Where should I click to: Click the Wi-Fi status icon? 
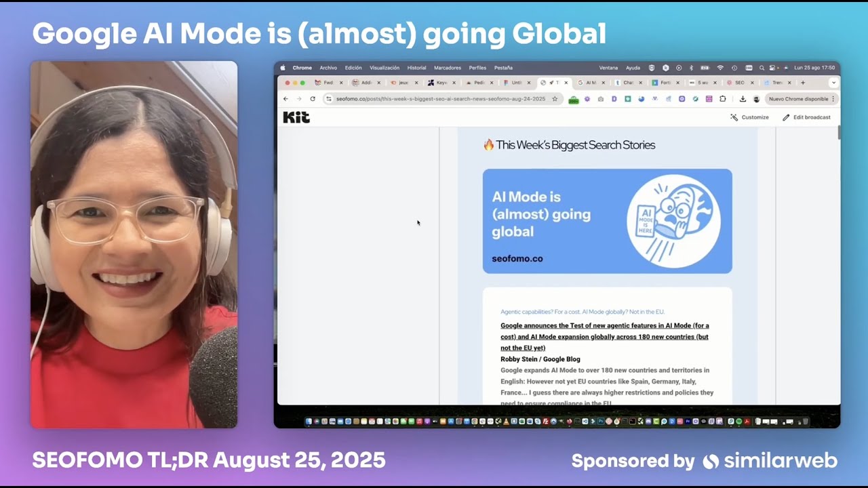(x=720, y=68)
